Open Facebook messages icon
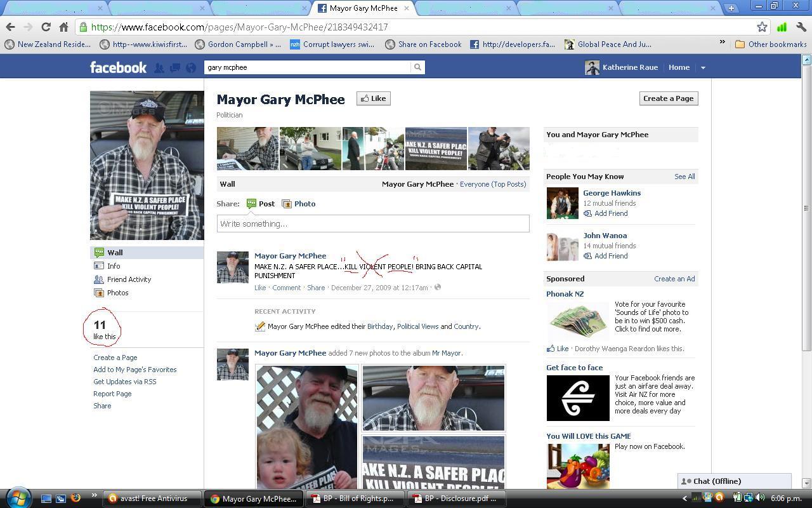This screenshot has height=508, width=812. (174, 67)
